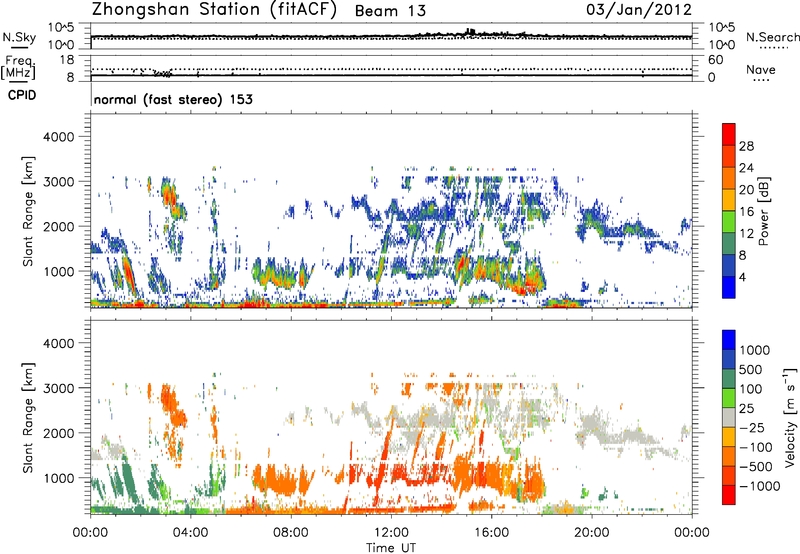
Task: Select the velocity panel 'Slant Range [km]' label
Action: click(28, 418)
